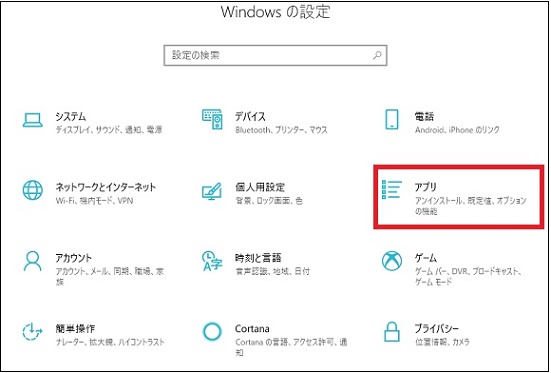Open the ゲーム settings label
Viewport: 551px width, 373px height.
(426, 258)
